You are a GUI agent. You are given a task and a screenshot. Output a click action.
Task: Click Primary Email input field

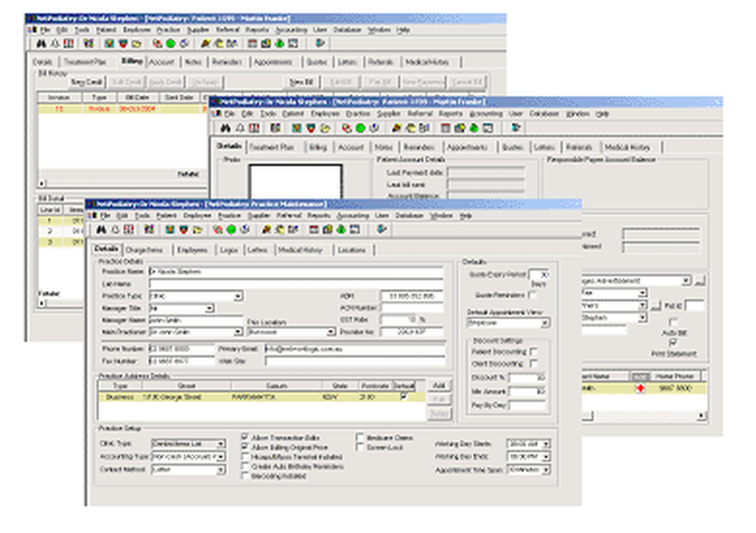click(x=355, y=349)
